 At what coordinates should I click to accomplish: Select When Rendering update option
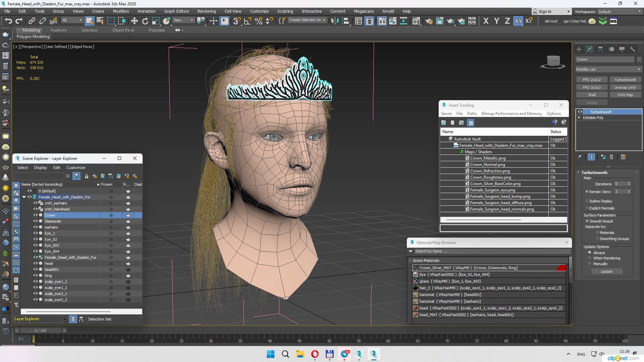click(589, 258)
